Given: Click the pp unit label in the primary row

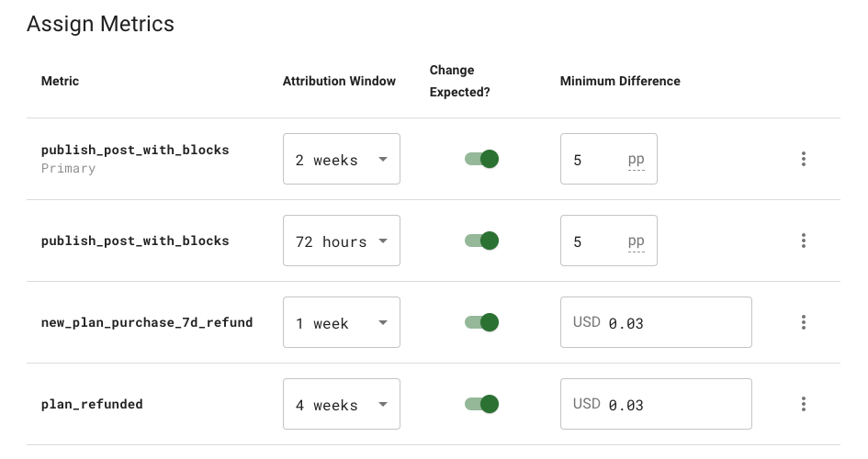Looking at the screenshot, I should pos(636,160).
